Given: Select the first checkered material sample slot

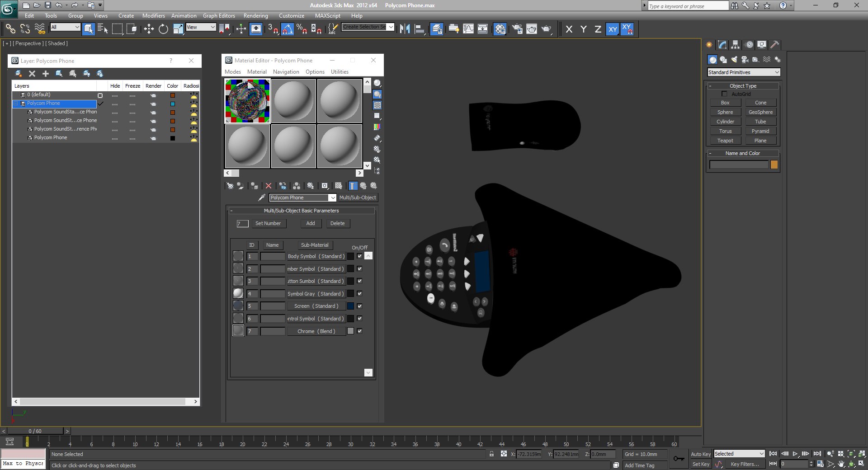Looking at the screenshot, I should pyautogui.click(x=247, y=101).
